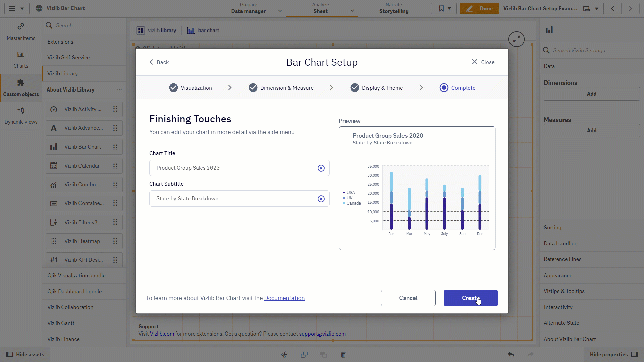Select the Vizlib Filter icon
The height and width of the screenshot is (362, 644).
pyautogui.click(x=54, y=222)
